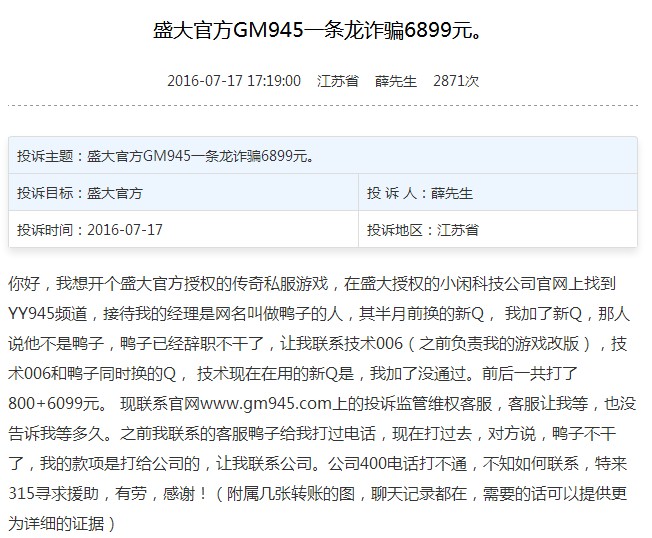This screenshot has height=538, width=652.
Task: Click the opening greeting 你好 in the paragraph
Action: (x=23, y=284)
